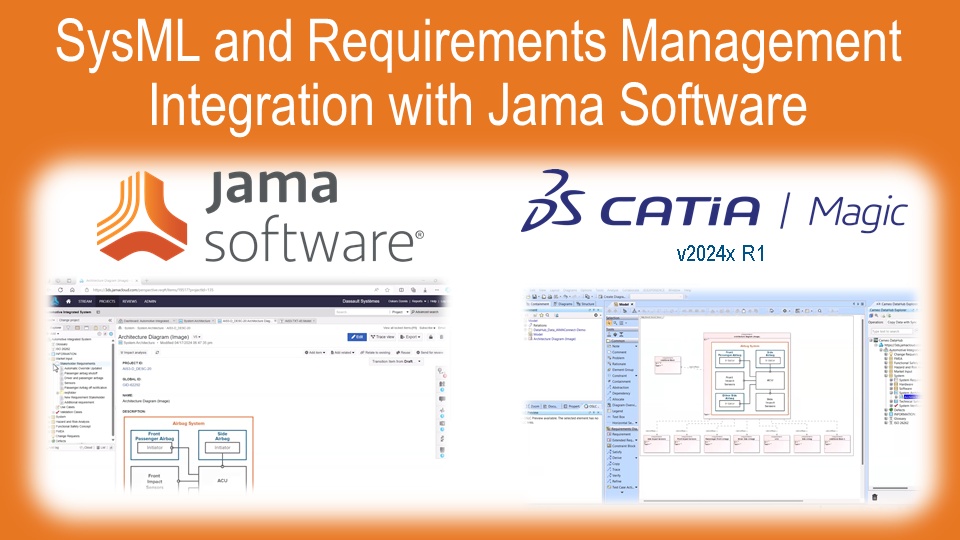
Task: Open version dropdown beside Architecture Diagram title
Action: tap(197, 337)
